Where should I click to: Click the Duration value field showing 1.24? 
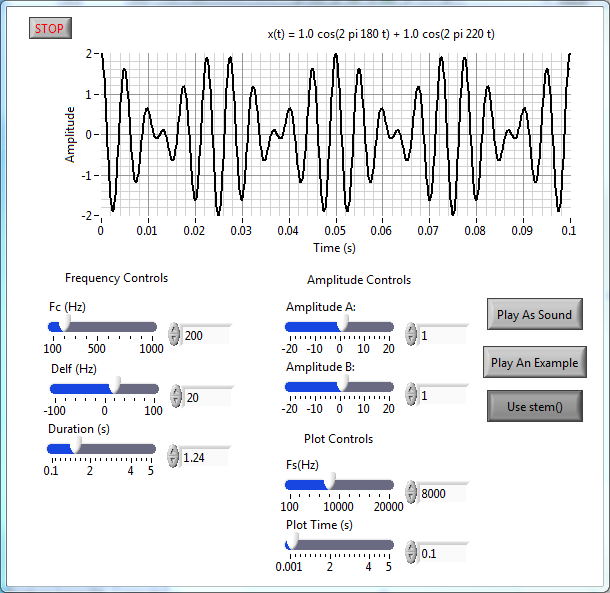[x=206, y=457]
